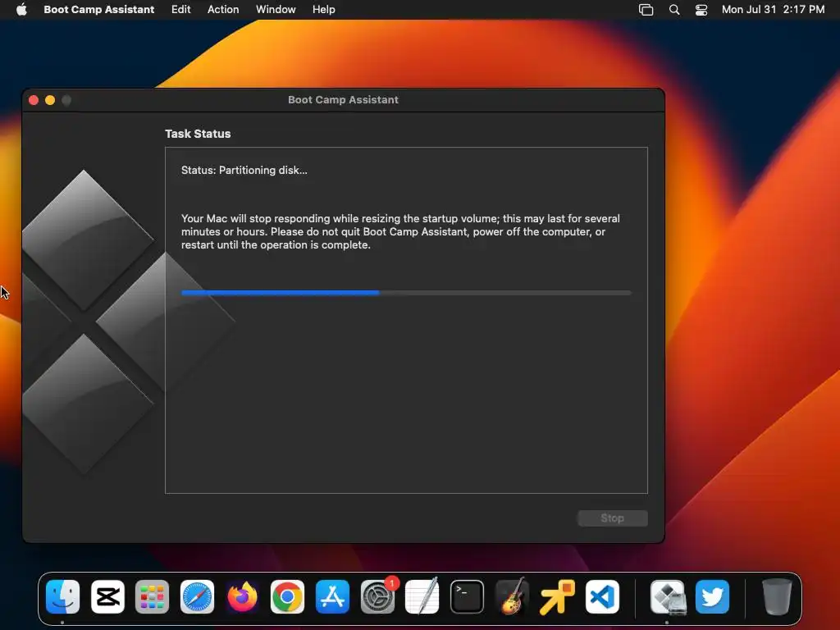
Task: Open Launchpad from the Dock
Action: pos(152,596)
